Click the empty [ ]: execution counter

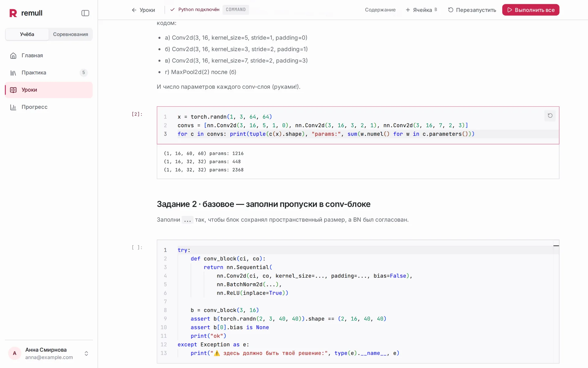(x=137, y=247)
